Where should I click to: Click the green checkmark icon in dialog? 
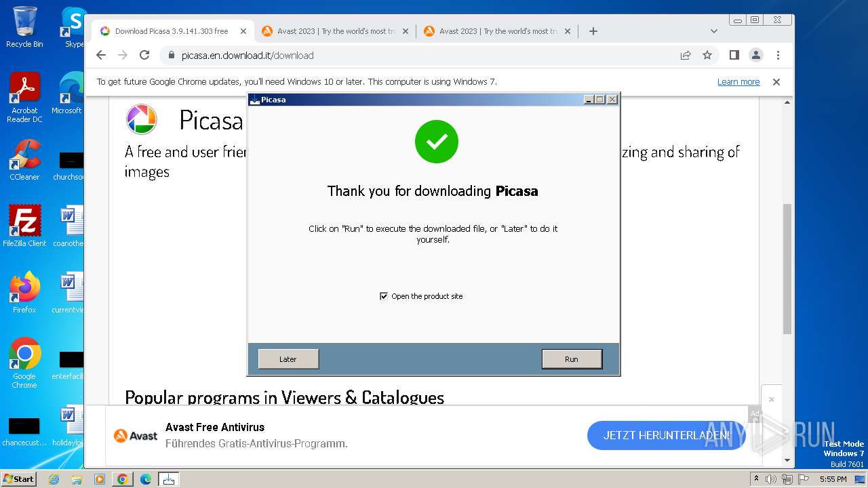point(437,142)
